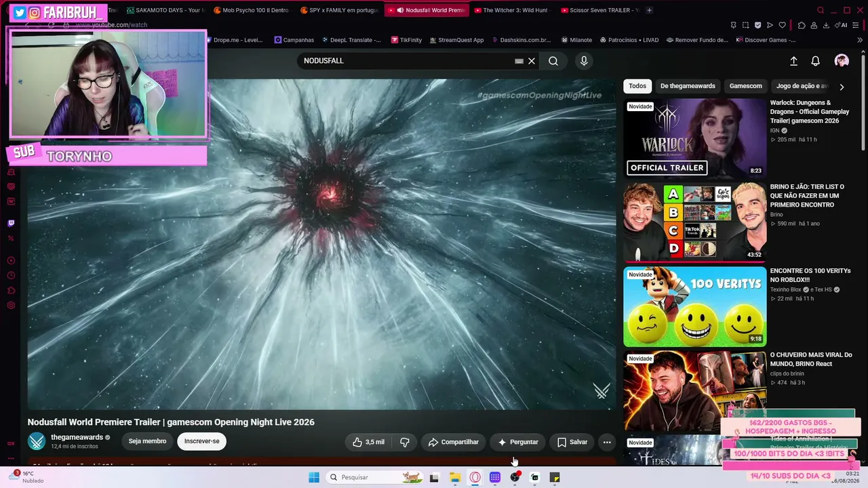Subscribe with the Inscrever-se button
Viewport: 868px width, 488px height.
tap(202, 441)
